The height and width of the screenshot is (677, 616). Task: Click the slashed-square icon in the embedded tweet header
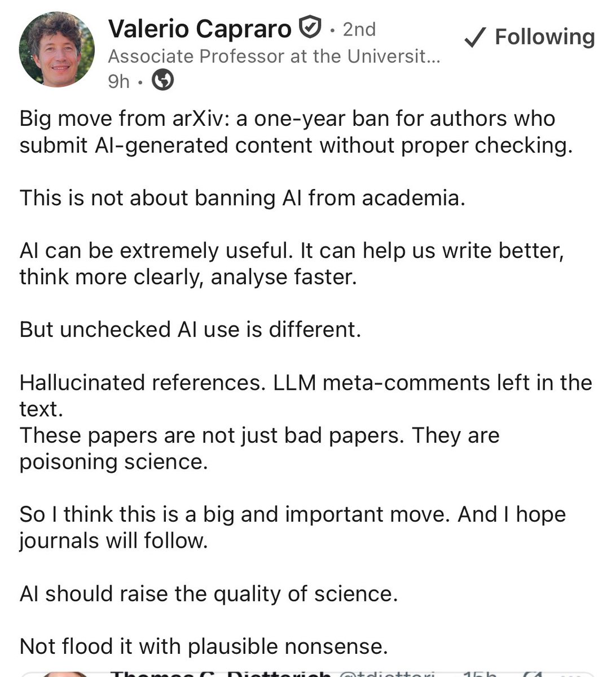(534, 673)
